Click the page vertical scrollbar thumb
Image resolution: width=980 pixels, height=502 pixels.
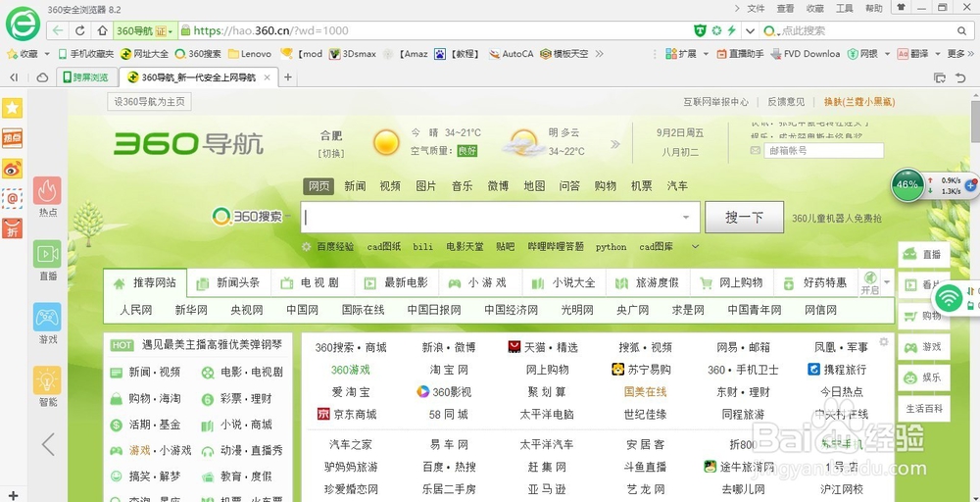[x=975, y=123]
